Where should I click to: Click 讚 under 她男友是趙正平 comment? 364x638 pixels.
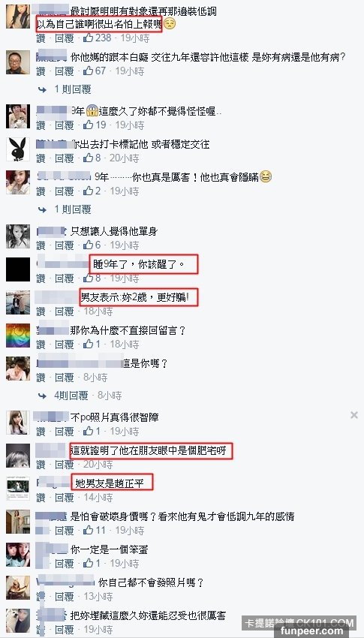pyautogui.click(x=41, y=497)
